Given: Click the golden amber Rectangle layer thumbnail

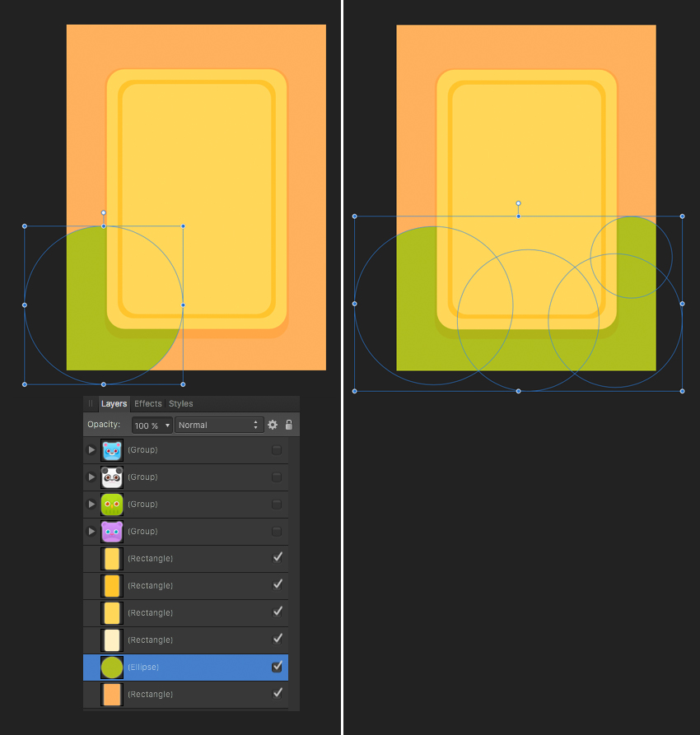Looking at the screenshot, I should click(112, 586).
